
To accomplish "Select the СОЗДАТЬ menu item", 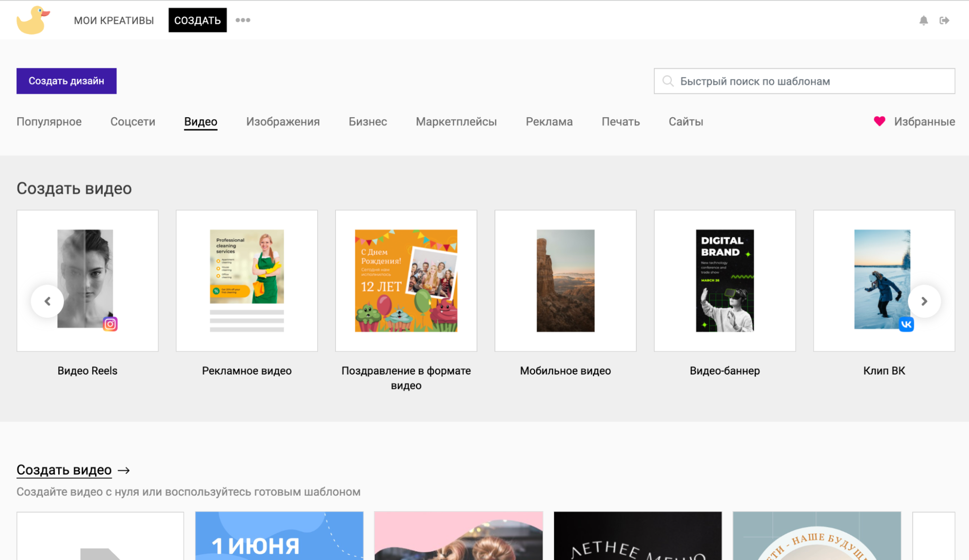I will point(197,20).
